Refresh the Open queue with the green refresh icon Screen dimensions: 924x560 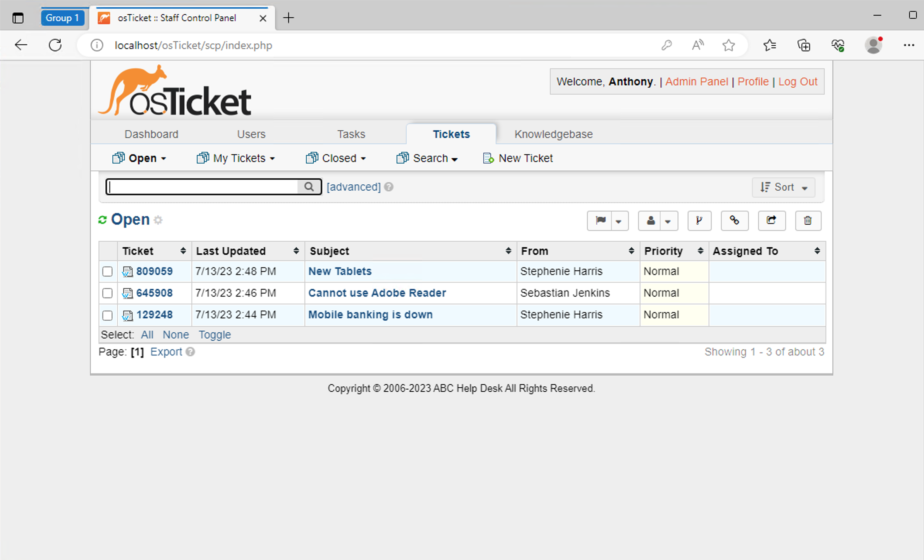(102, 220)
